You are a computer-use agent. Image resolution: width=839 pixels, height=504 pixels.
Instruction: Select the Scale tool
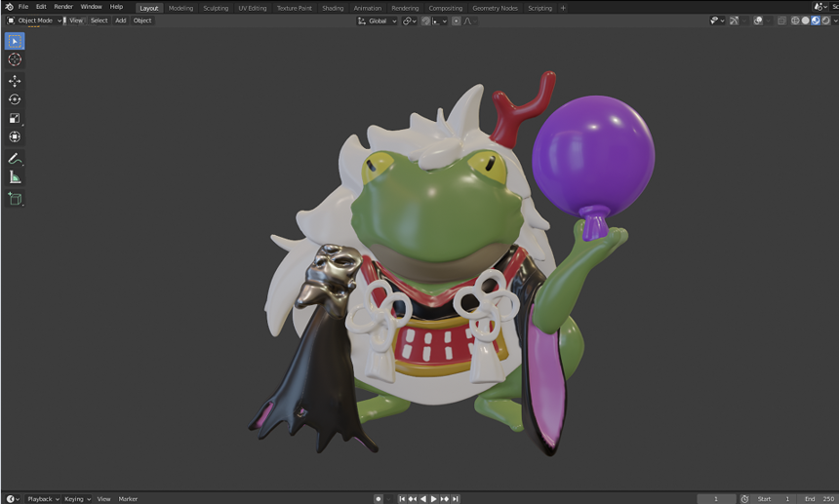(15, 118)
